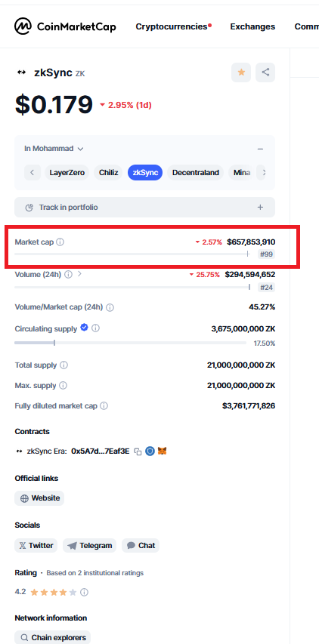Open Chain explorers button
Screen dimensions: 319x644
(53, 638)
